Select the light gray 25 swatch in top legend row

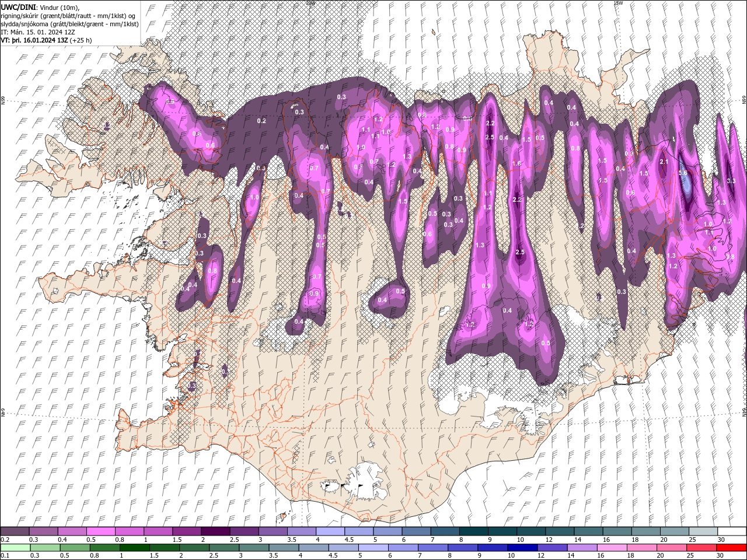(703, 531)
